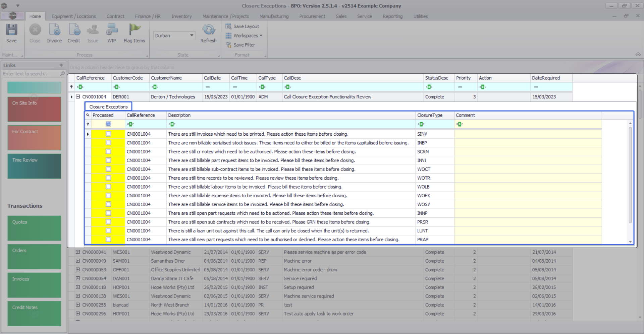Expand the CN0000053 row
The width and height of the screenshot is (644, 334).
pos(78,270)
